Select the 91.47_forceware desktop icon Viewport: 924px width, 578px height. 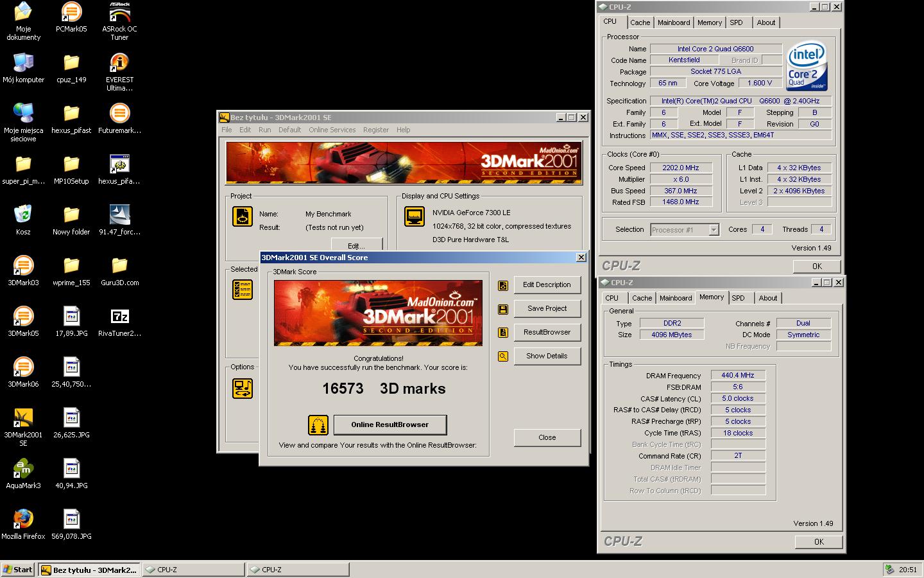coord(119,220)
